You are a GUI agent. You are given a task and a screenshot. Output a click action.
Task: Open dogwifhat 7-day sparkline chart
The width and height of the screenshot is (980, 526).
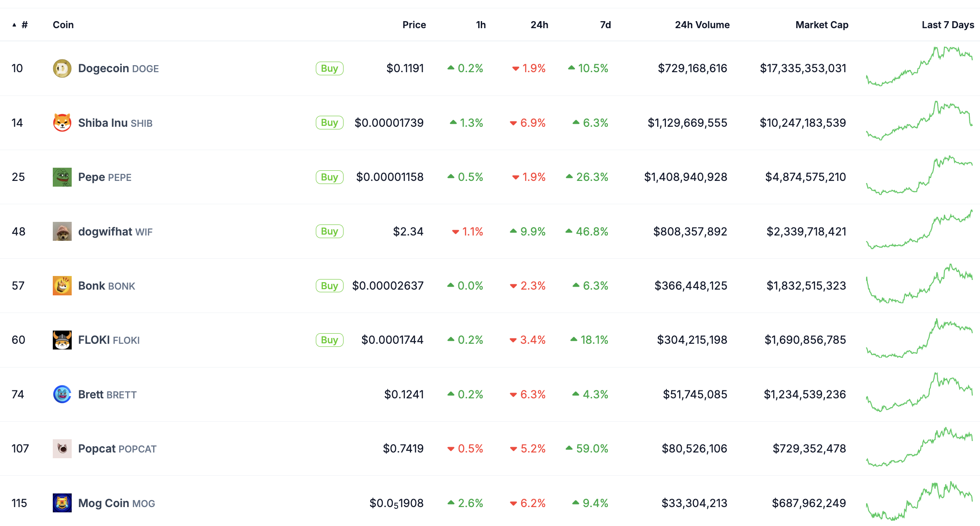click(x=919, y=229)
